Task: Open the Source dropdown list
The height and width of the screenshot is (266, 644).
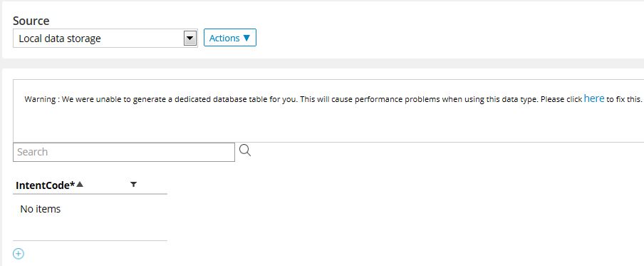Action: (105, 39)
